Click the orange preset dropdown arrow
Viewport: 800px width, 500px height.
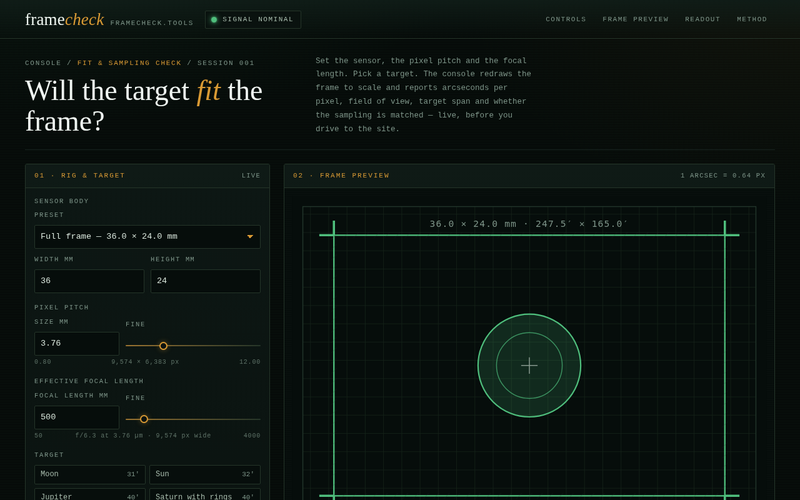click(x=250, y=237)
